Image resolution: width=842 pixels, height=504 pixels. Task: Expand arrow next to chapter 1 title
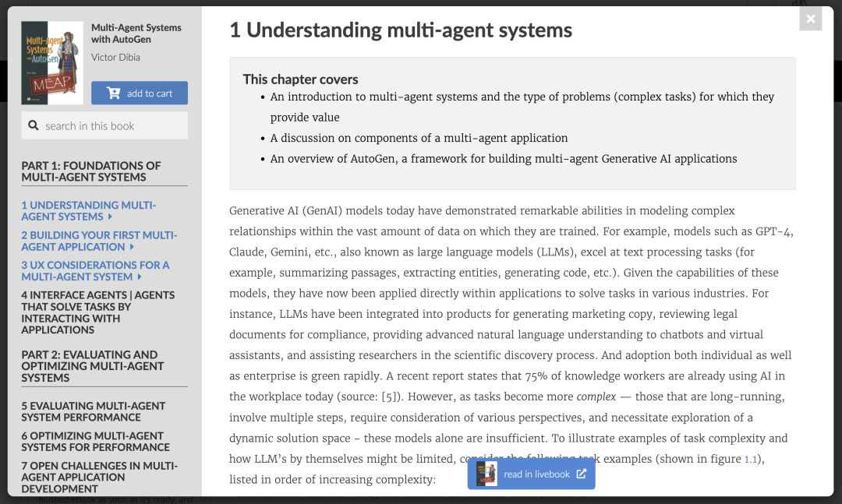pyautogui.click(x=110, y=217)
